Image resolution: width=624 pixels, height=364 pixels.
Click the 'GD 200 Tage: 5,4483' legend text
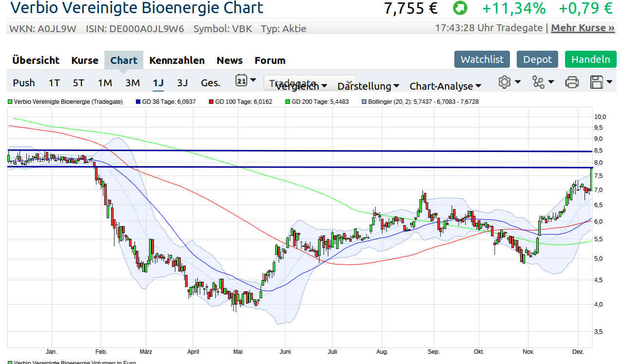(x=320, y=102)
